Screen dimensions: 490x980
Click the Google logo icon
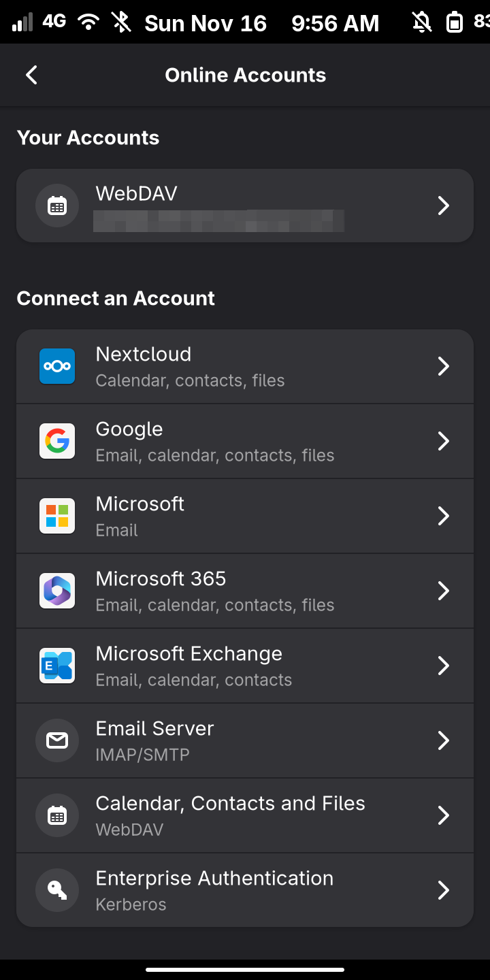pyautogui.click(x=57, y=441)
